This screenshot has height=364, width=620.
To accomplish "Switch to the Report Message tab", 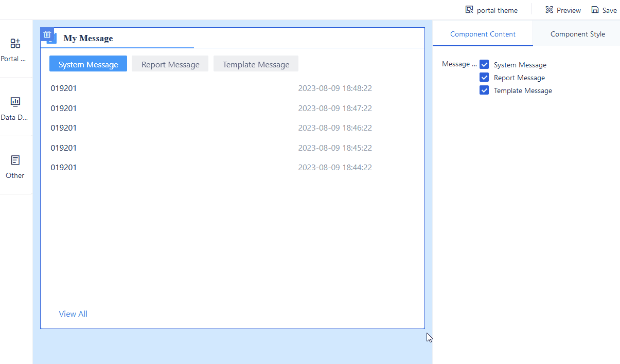I will click(170, 64).
